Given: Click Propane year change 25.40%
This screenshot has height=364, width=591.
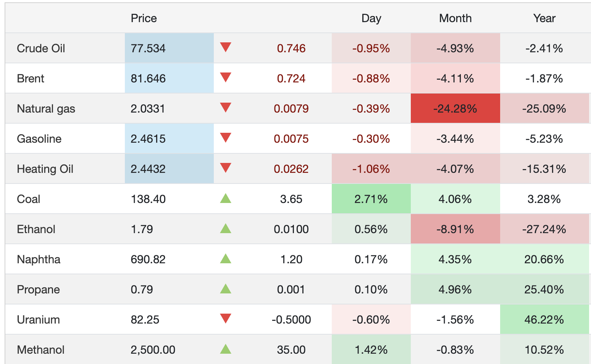Looking at the screenshot, I should [x=544, y=290].
